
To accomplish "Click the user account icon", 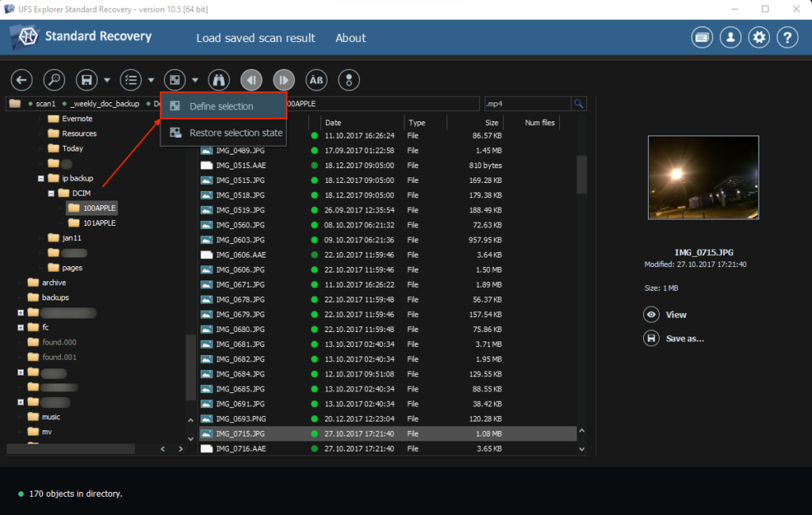I will pyautogui.click(x=730, y=37).
